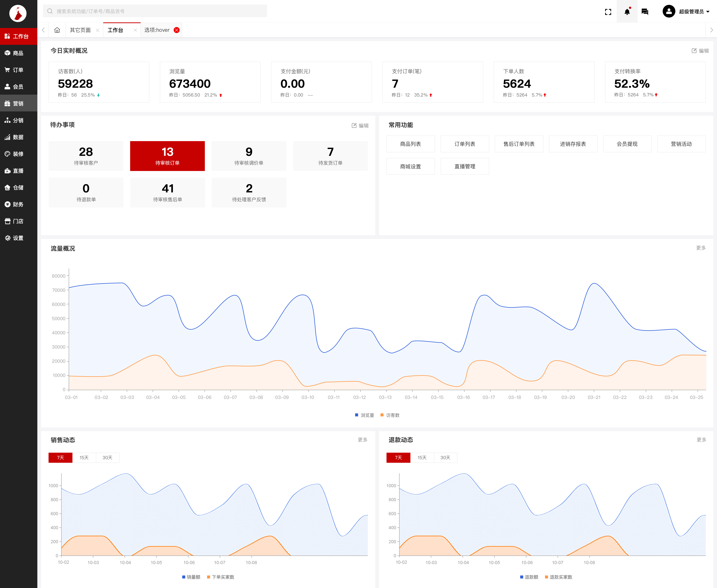Image resolution: width=717 pixels, height=588 pixels.
Task: Click the user avatar icon
Action: (668, 12)
